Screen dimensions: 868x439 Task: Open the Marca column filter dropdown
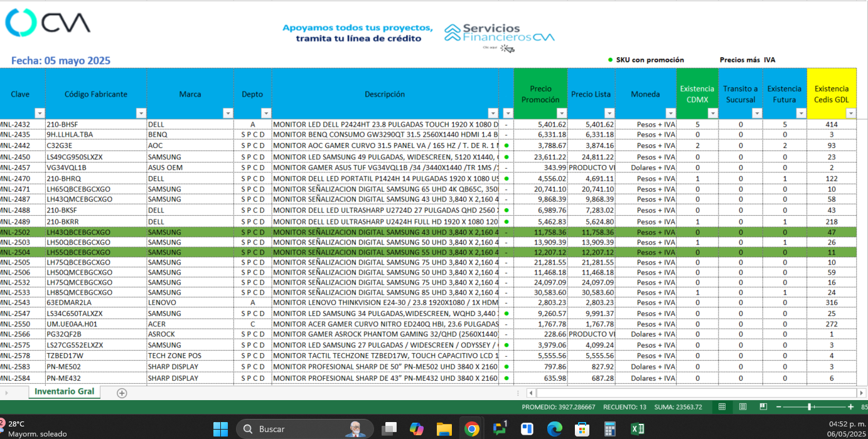[x=227, y=114]
